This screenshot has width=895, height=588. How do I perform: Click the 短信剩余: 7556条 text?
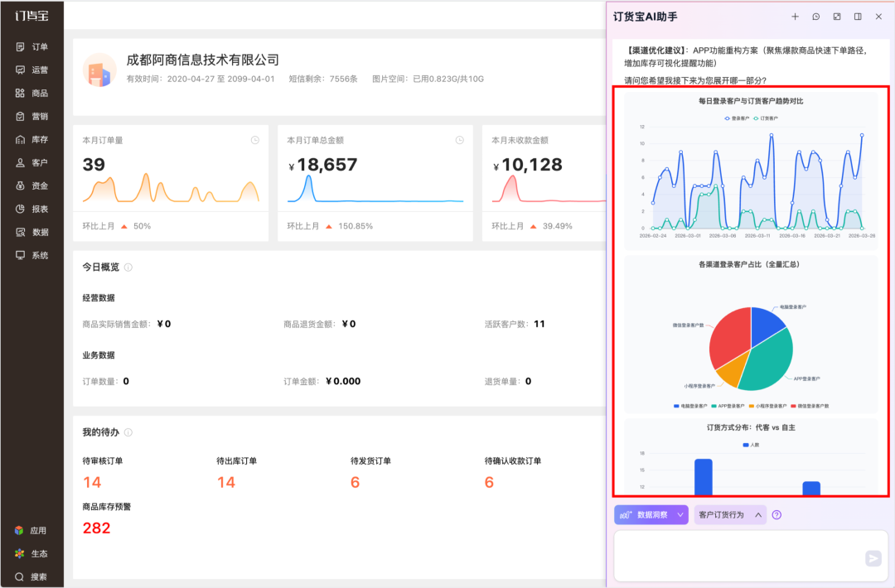323,80
